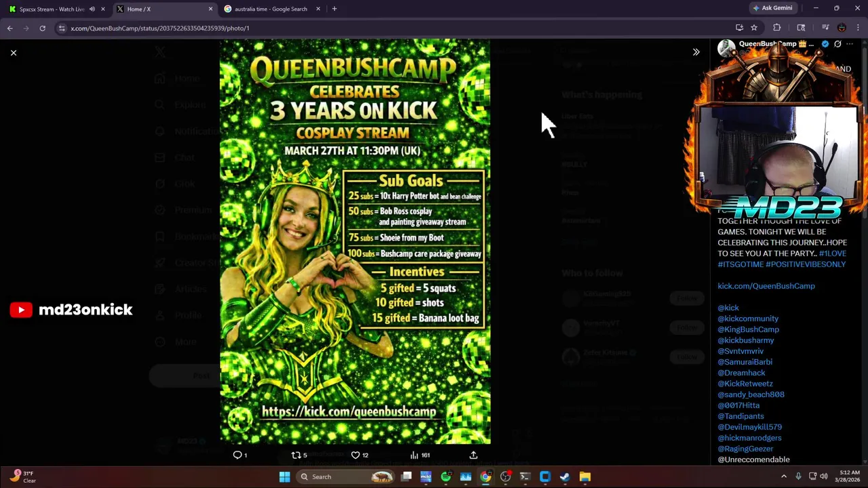868x488 pixels.
Task: Open the @Dreamhack mention
Action: pos(741,373)
